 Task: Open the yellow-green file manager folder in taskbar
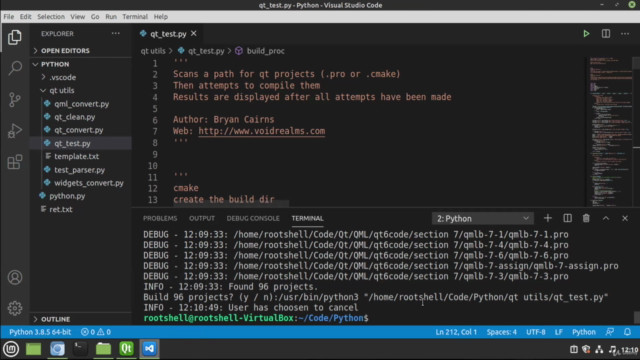click(103, 349)
